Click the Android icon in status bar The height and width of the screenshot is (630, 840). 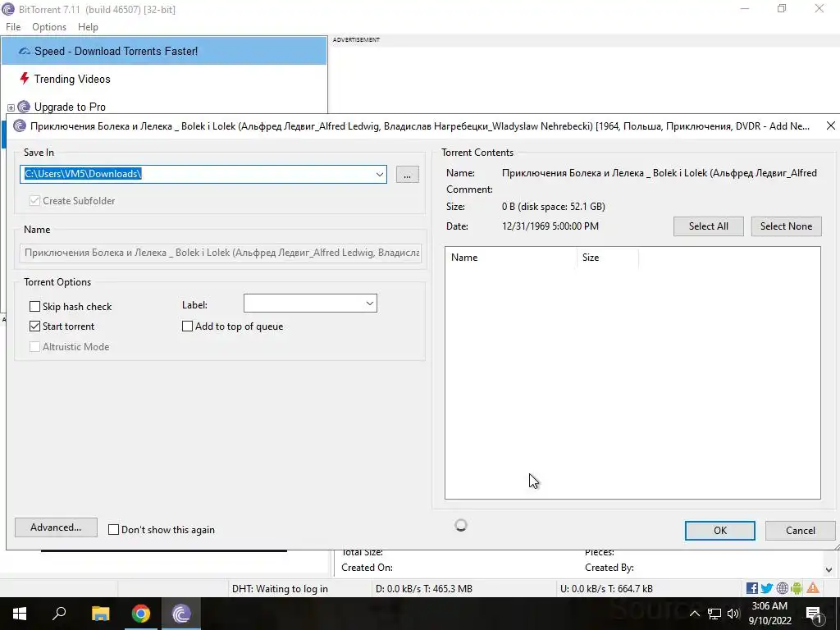click(x=797, y=588)
